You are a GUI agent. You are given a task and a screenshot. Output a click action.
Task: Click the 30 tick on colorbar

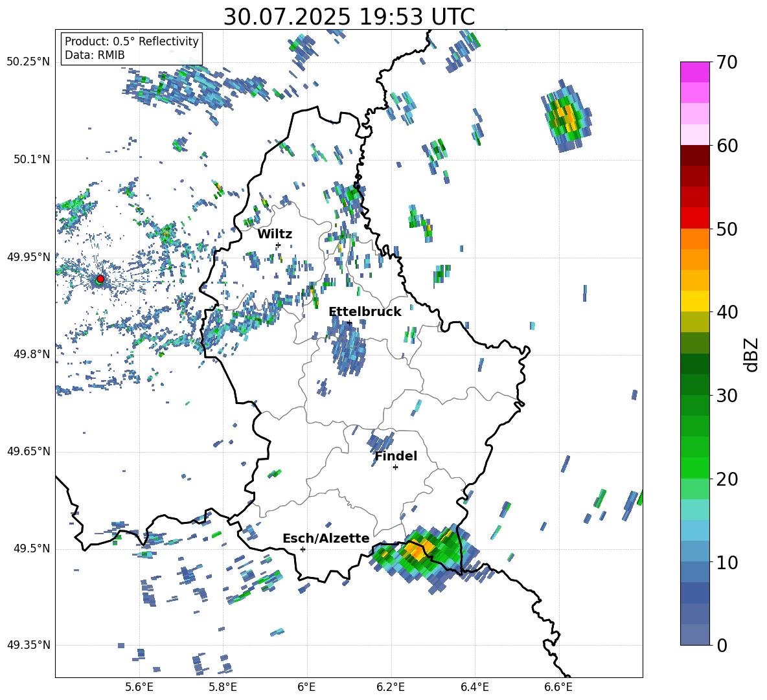click(x=727, y=396)
